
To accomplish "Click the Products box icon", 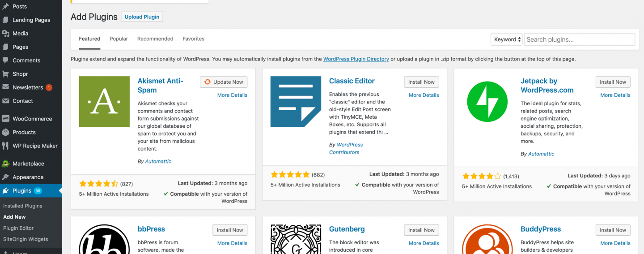I will [5, 132].
